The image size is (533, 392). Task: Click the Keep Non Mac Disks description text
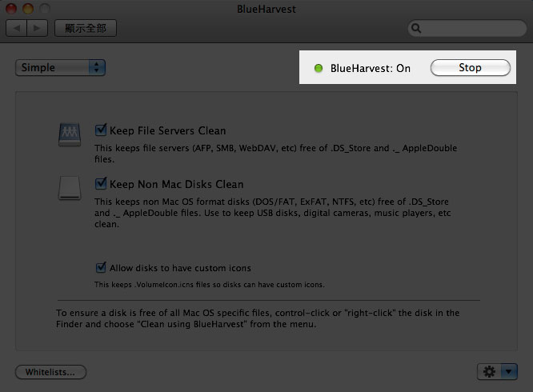coord(273,213)
